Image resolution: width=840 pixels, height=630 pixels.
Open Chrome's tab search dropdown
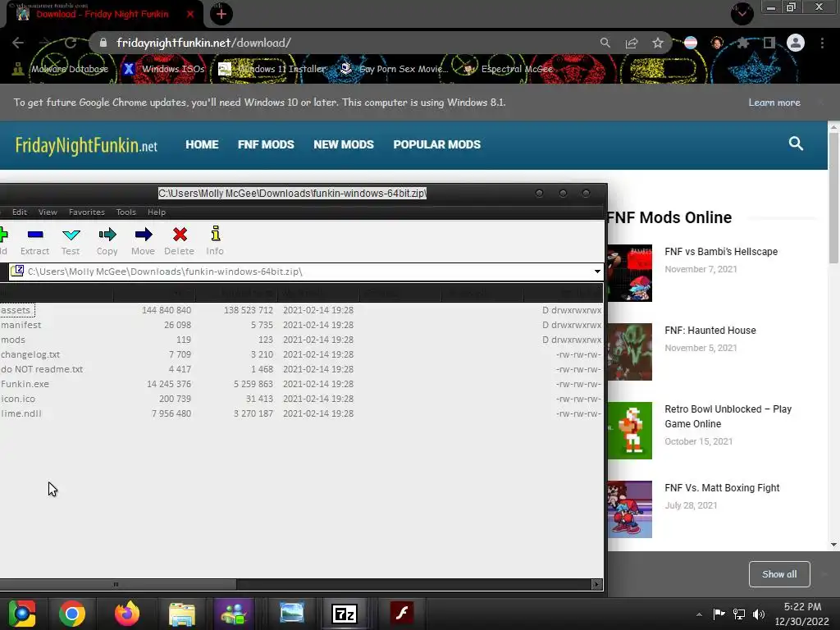(742, 13)
